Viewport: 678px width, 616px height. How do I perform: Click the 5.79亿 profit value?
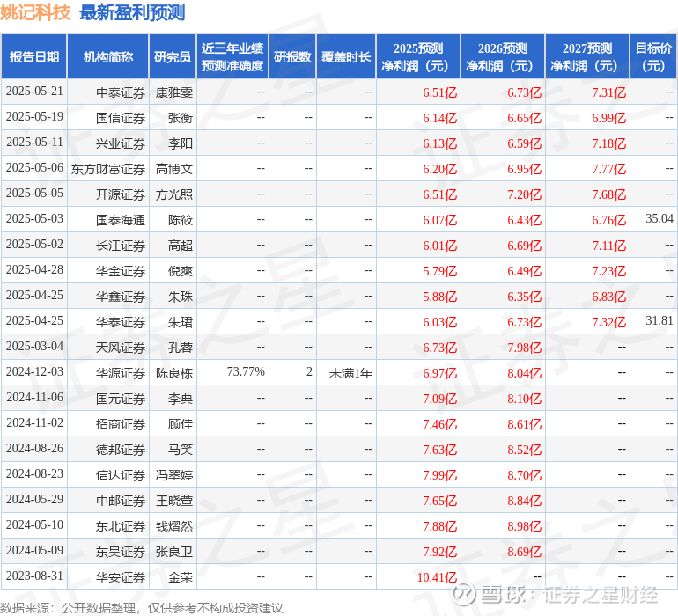pyautogui.click(x=439, y=271)
